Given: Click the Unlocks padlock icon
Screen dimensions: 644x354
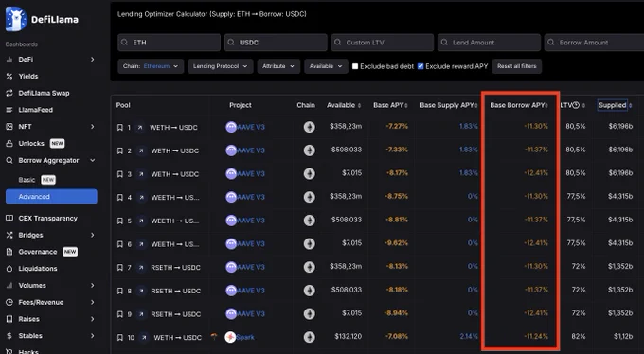Looking at the screenshot, I should pos(9,143).
